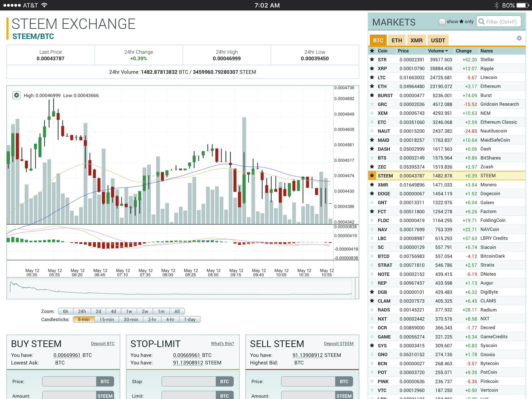Switch to USDT markets tab
The height and width of the screenshot is (399, 532).
coord(438,40)
